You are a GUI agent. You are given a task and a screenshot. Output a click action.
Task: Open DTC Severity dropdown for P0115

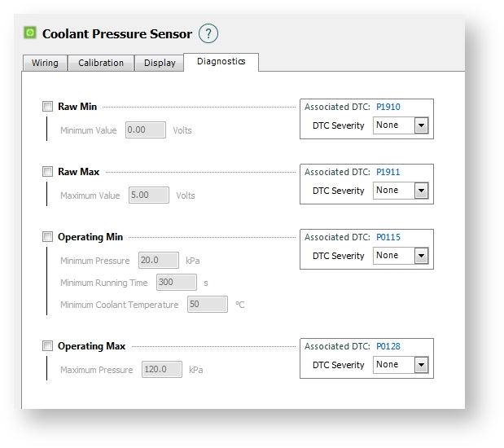click(x=420, y=256)
